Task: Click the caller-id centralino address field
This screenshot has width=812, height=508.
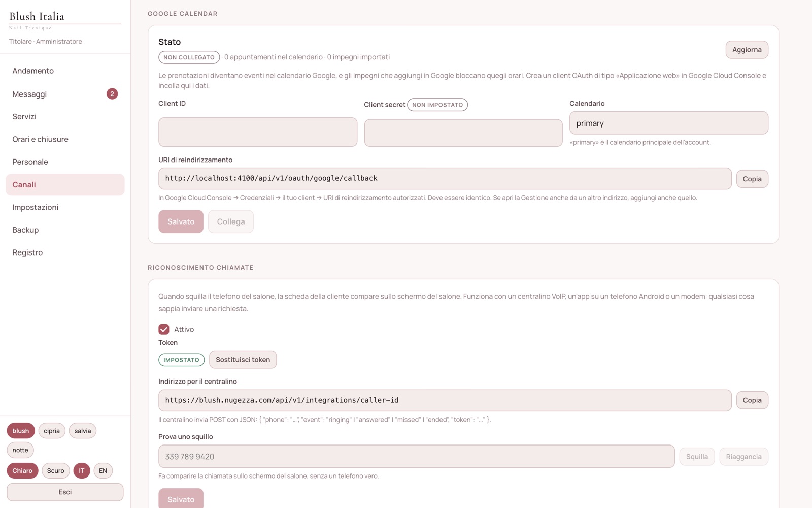Action: [445, 400]
